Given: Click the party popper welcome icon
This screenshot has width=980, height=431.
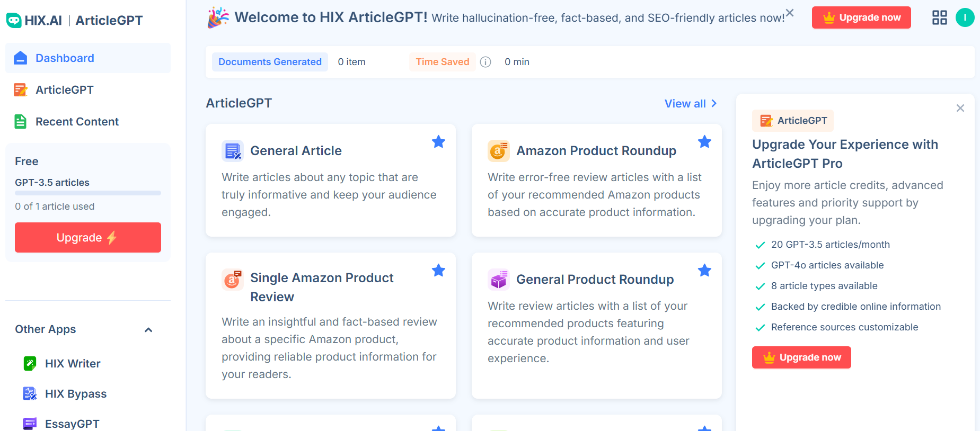Looking at the screenshot, I should (218, 17).
